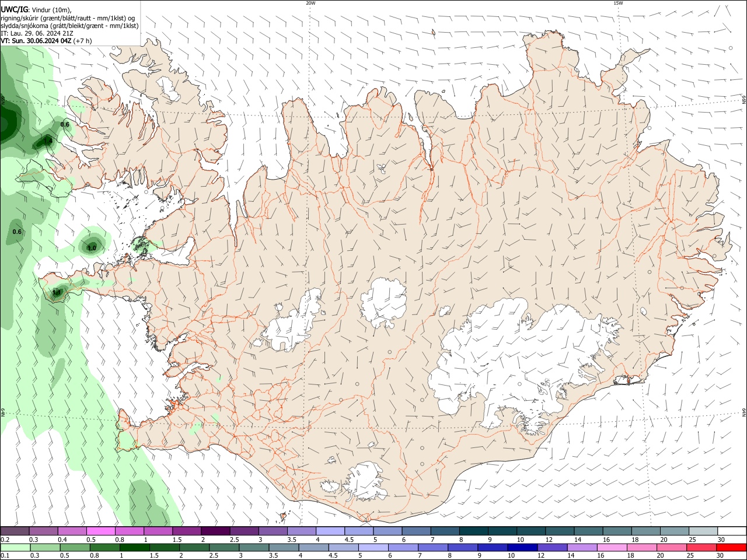Click the bright magenta 0.5 snow swatch
The image size is (747, 560).
100,531
